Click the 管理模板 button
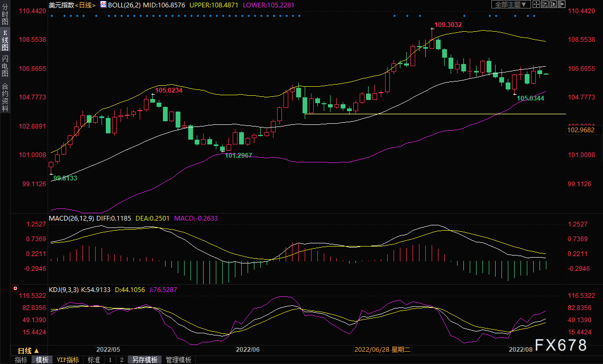This screenshot has width=603, height=364. tap(178, 360)
